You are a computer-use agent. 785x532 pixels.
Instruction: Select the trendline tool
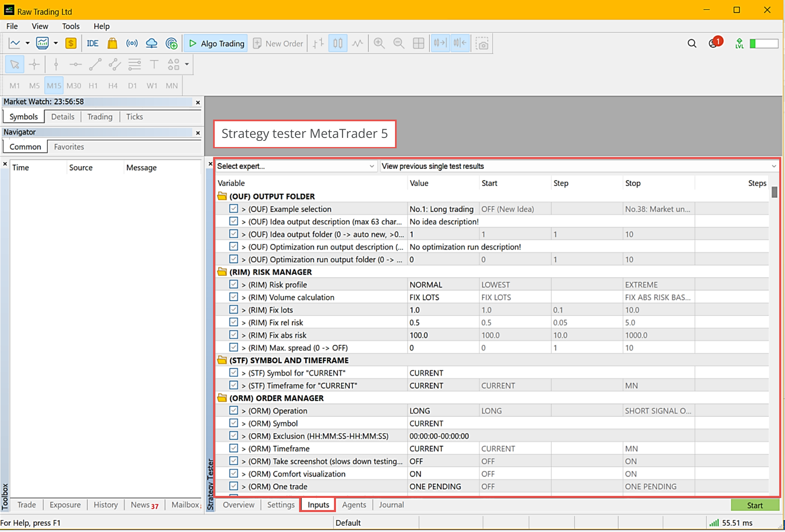coord(95,64)
